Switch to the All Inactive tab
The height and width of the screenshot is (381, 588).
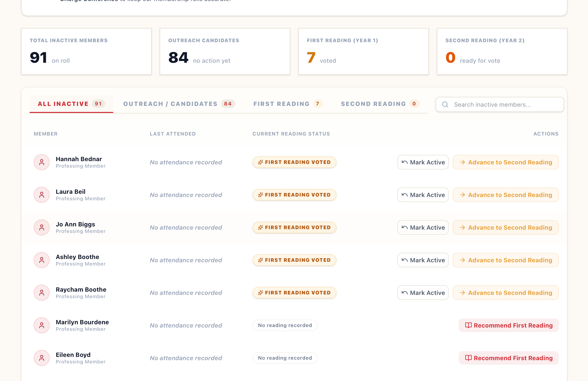pos(71,104)
